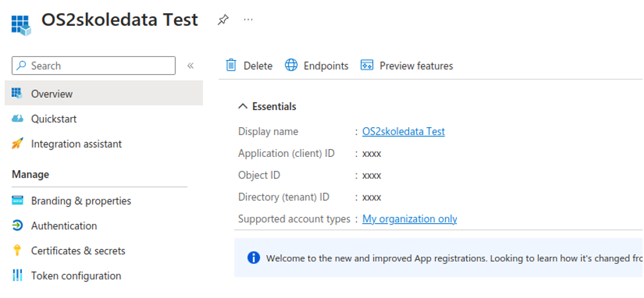The width and height of the screenshot is (644, 298).
Task: Click the Manage section heading
Action: (x=30, y=174)
